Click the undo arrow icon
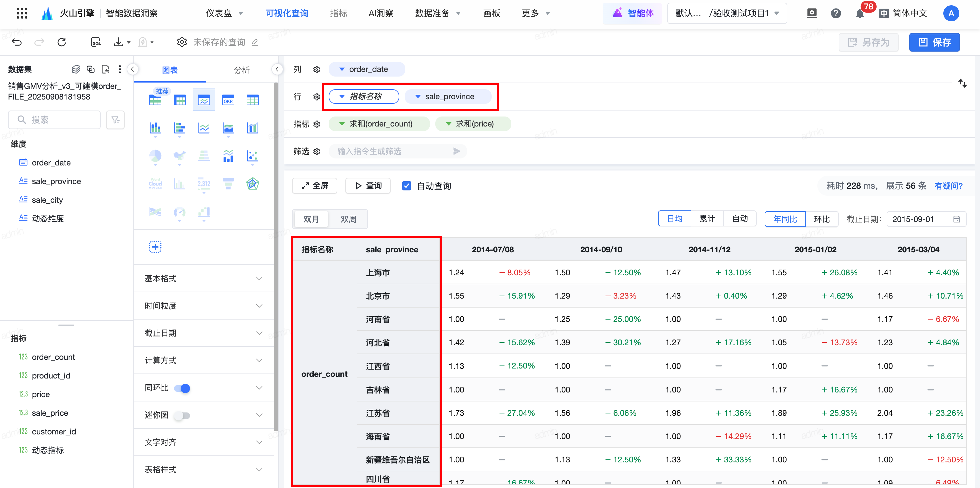 17,42
